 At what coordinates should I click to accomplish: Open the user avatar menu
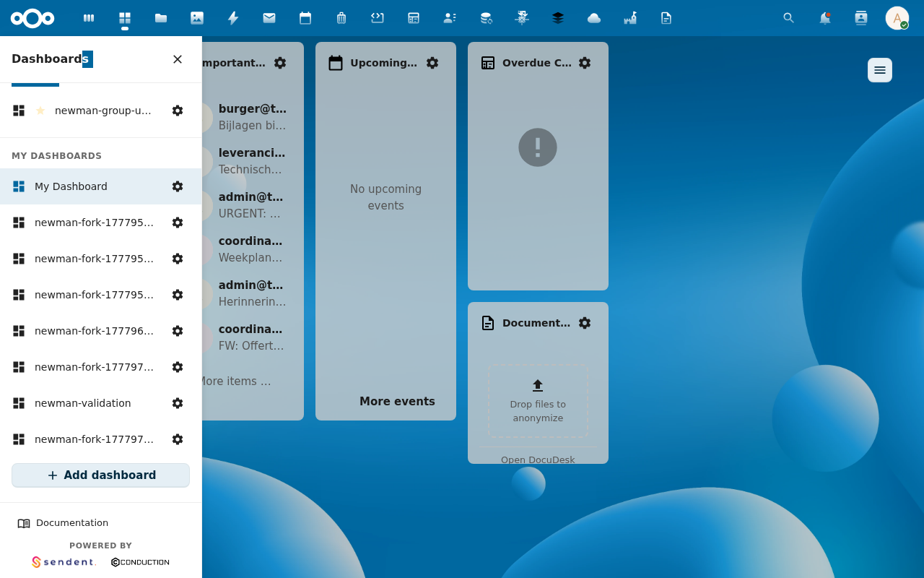pyautogui.click(x=897, y=18)
